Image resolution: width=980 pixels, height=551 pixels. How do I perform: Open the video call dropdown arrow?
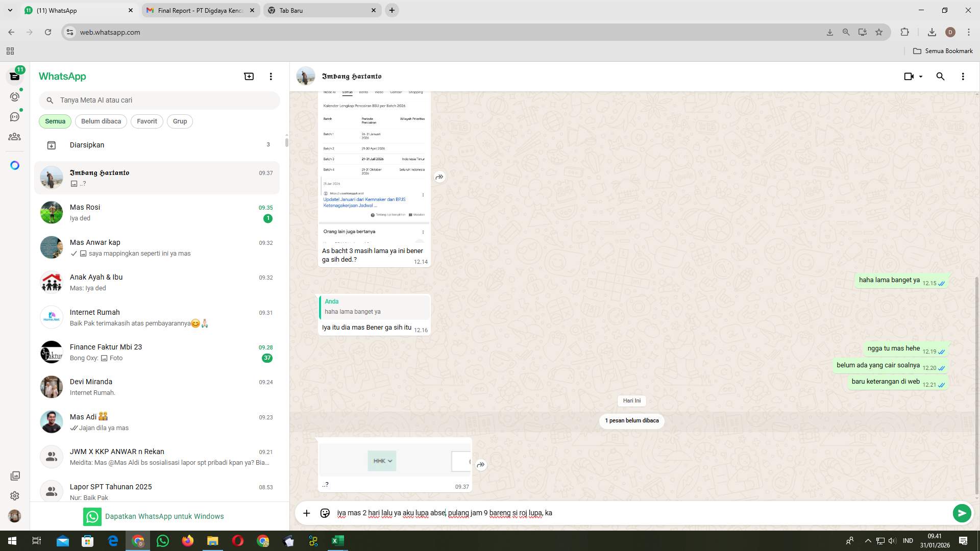pos(921,76)
